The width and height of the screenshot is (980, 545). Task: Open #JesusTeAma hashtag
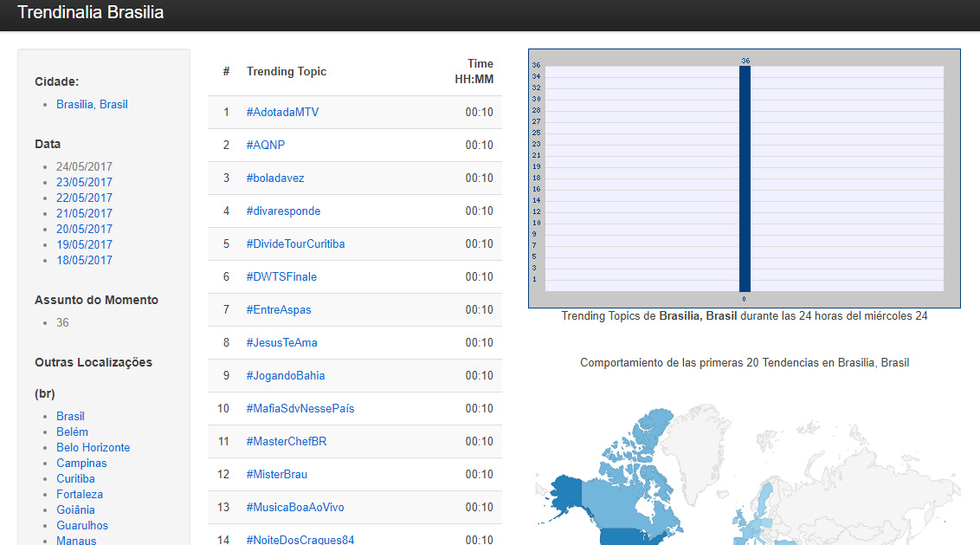tap(281, 343)
